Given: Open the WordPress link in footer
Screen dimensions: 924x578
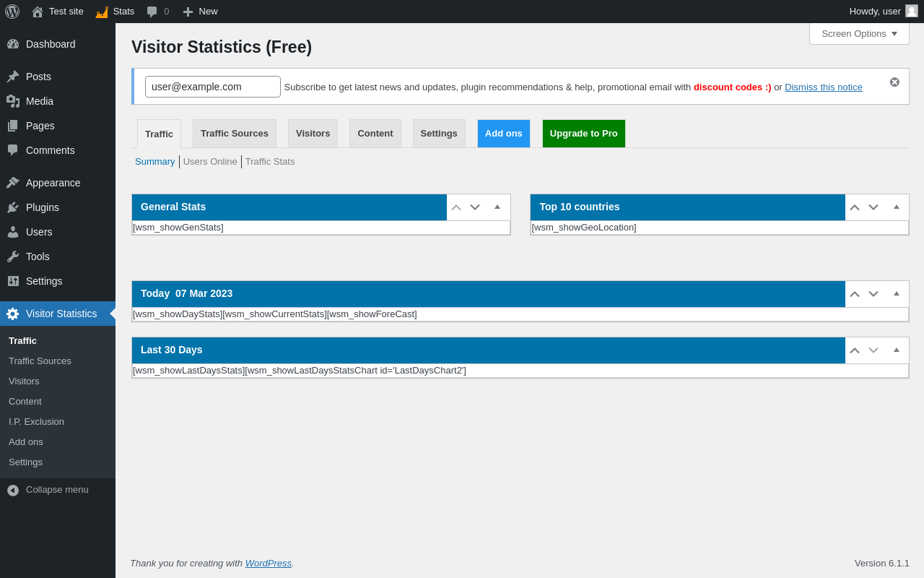Looking at the screenshot, I should tap(269, 564).
